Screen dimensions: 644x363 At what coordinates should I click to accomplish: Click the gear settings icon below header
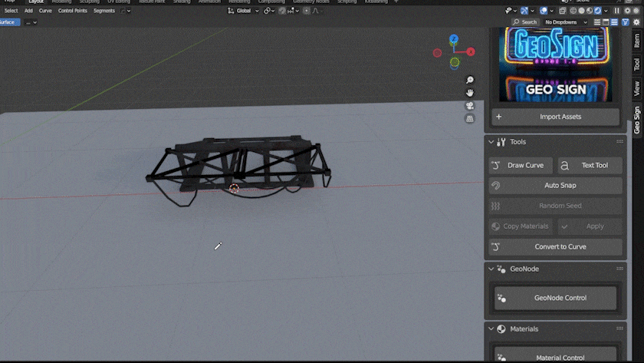(x=636, y=22)
